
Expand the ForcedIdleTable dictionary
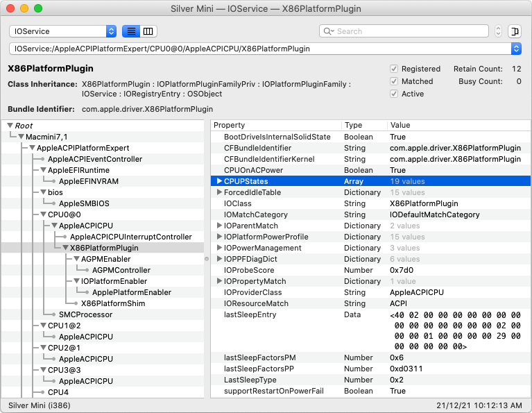tap(219, 192)
